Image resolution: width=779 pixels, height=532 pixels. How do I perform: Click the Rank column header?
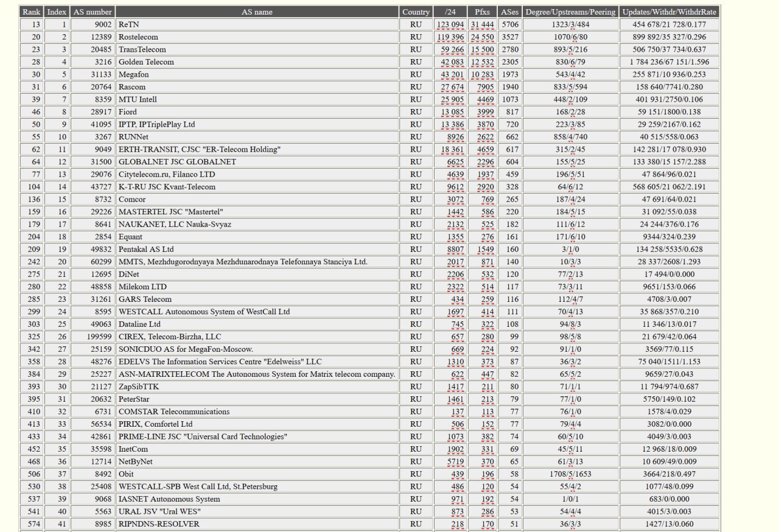[x=31, y=12]
